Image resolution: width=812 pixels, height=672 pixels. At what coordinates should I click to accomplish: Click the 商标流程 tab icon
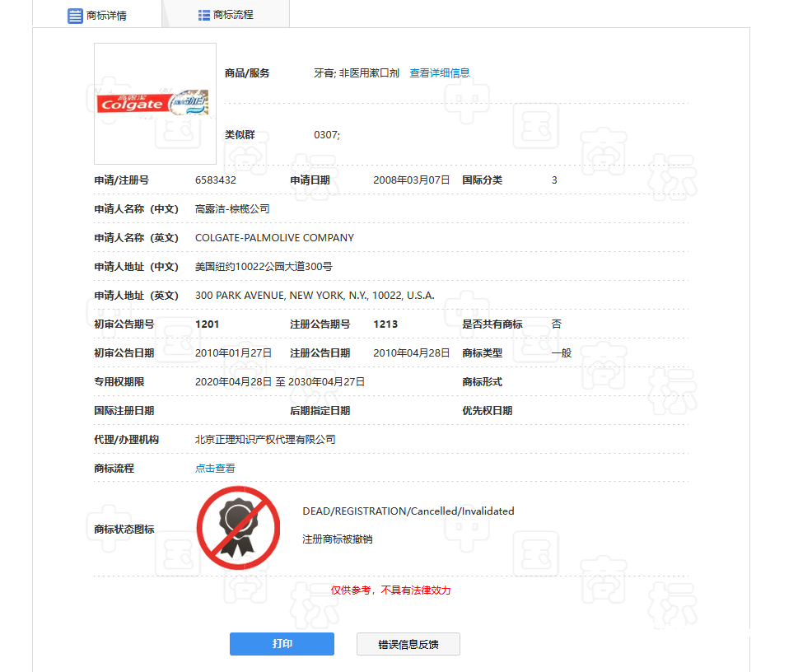pyautogui.click(x=204, y=15)
